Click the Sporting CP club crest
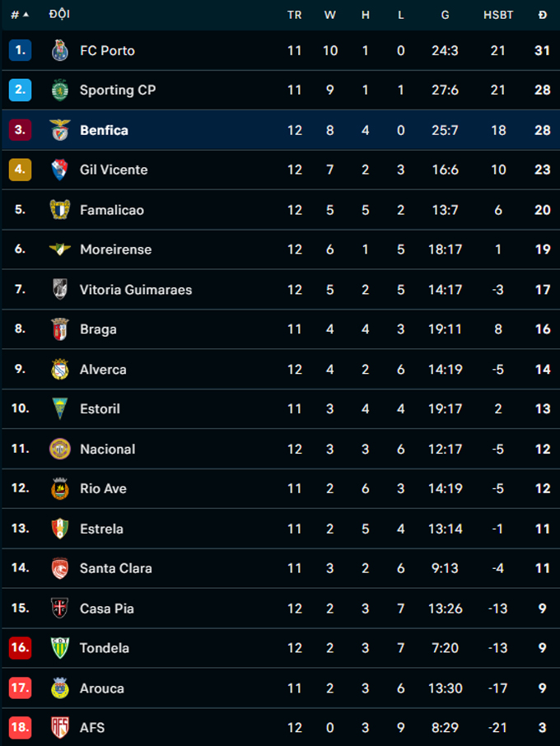This screenshot has width=560, height=746. coord(59,90)
